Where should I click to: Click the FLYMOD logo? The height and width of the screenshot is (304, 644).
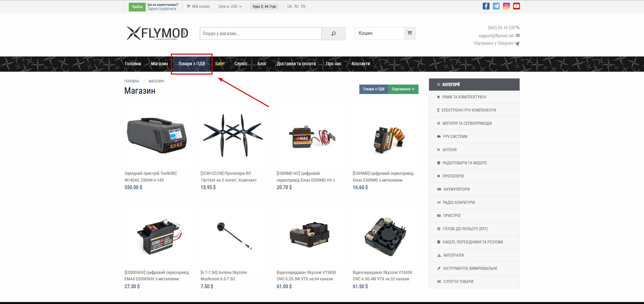(157, 33)
